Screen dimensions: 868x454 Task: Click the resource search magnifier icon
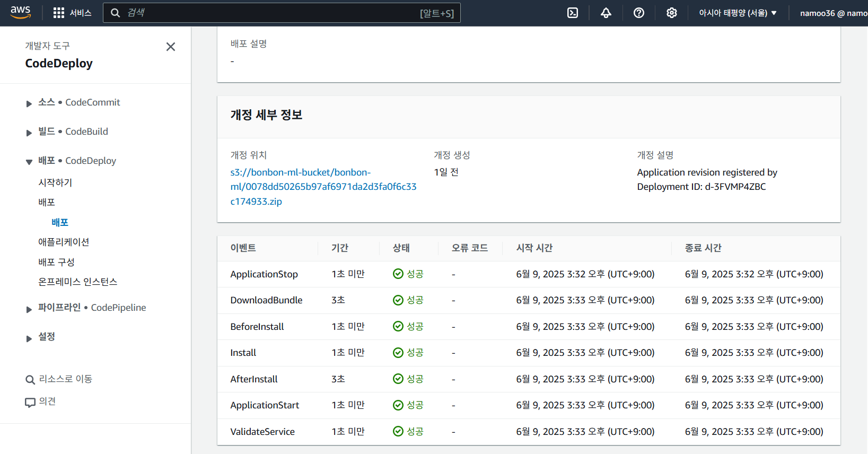click(30, 380)
